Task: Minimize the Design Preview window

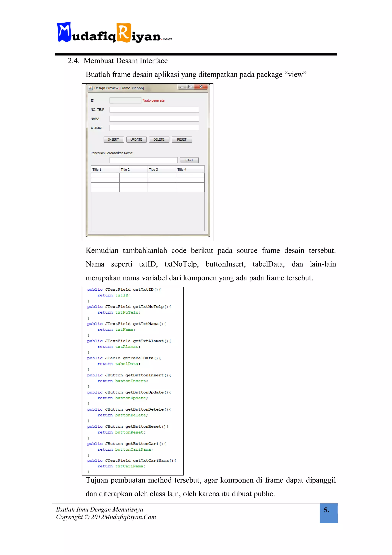Action: [182, 87]
